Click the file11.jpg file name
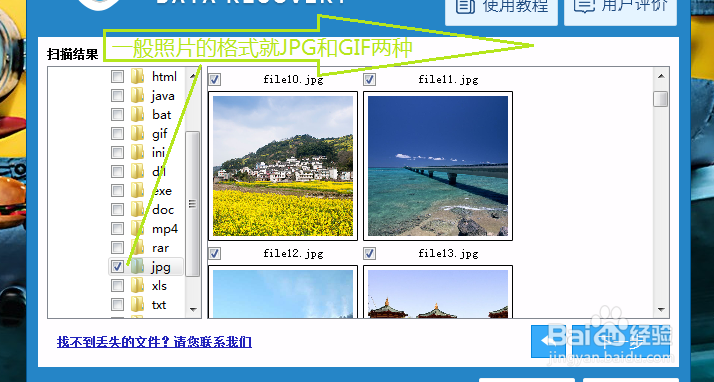The image size is (714, 382). pos(448,80)
